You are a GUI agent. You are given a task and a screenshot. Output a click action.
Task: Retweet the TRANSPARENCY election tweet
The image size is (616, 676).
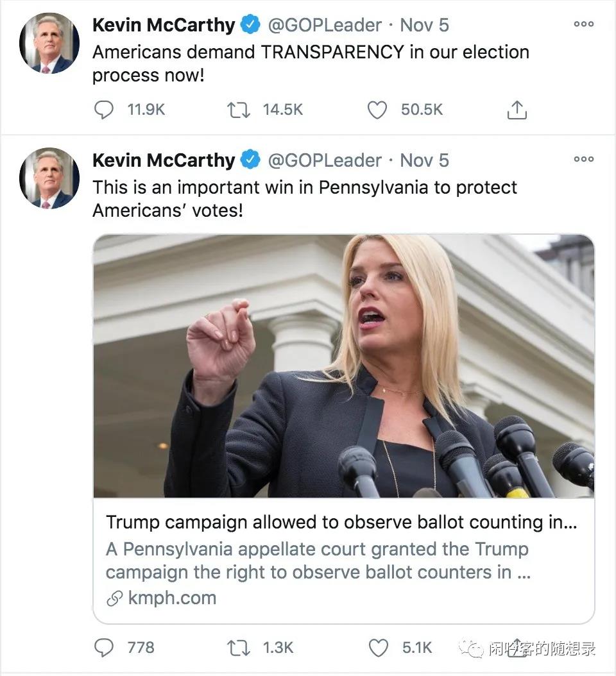[238, 110]
